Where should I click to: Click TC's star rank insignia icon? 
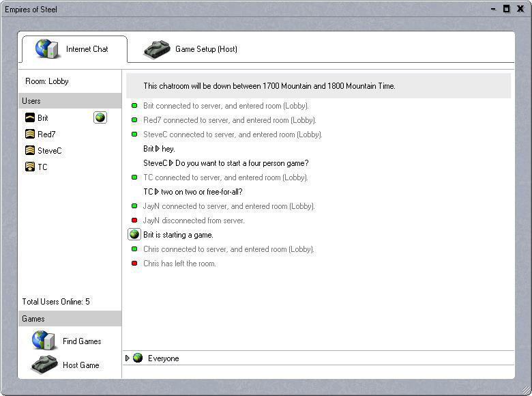pos(30,167)
